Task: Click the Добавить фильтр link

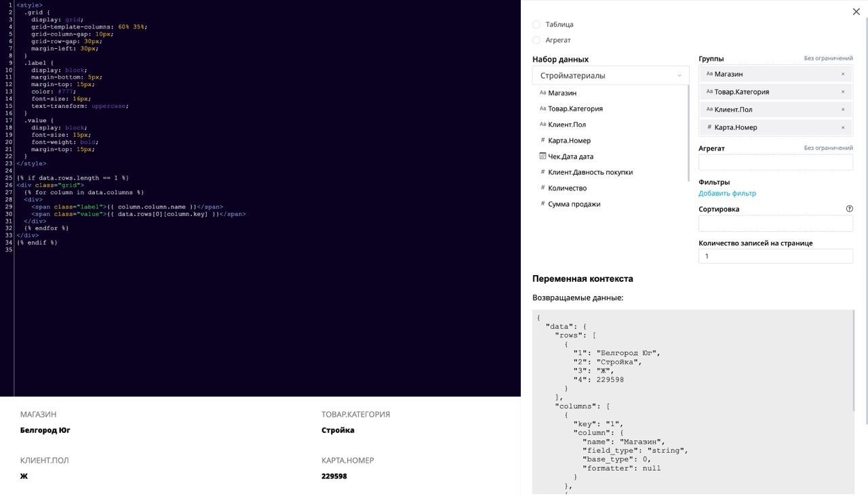Action: pos(727,193)
